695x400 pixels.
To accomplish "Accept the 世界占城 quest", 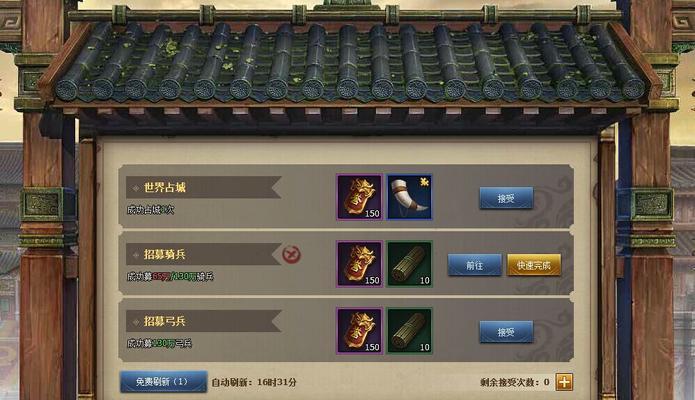I will (506, 198).
